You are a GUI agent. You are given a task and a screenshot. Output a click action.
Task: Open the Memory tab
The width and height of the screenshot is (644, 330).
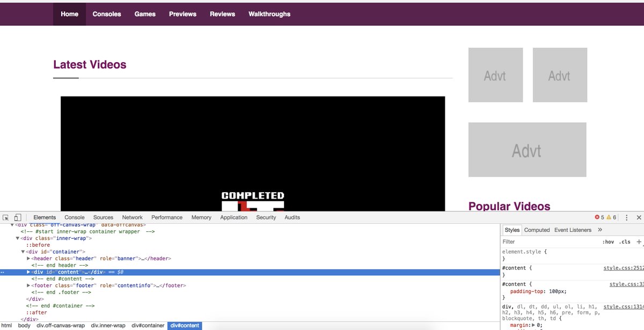[201, 217]
